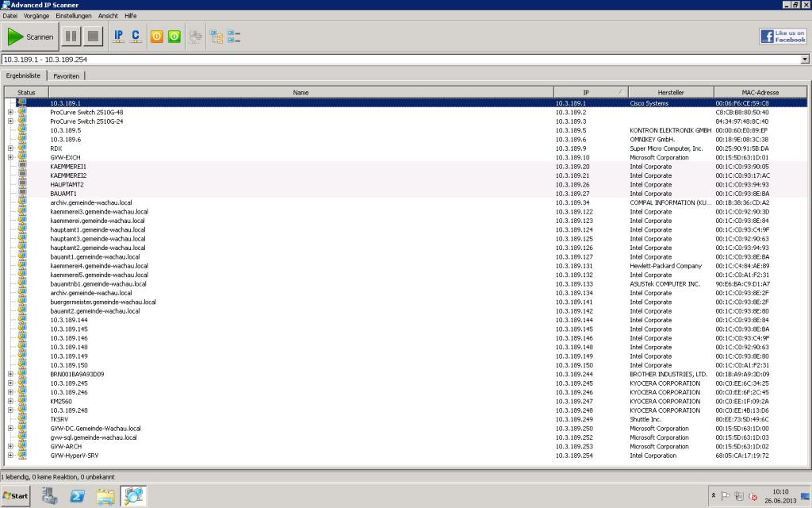The width and height of the screenshot is (812, 508).
Task: Click the computer icon beside TKSRV
Action: click(22, 419)
